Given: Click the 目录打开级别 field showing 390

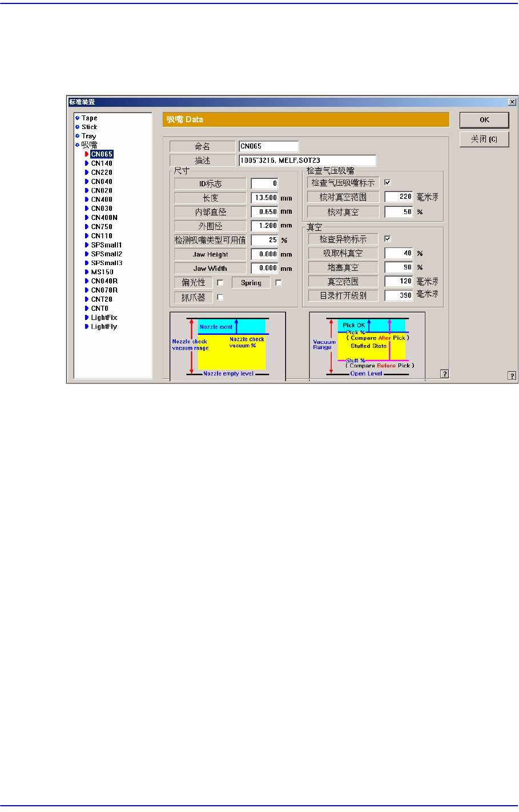Looking at the screenshot, I should (x=399, y=295).
